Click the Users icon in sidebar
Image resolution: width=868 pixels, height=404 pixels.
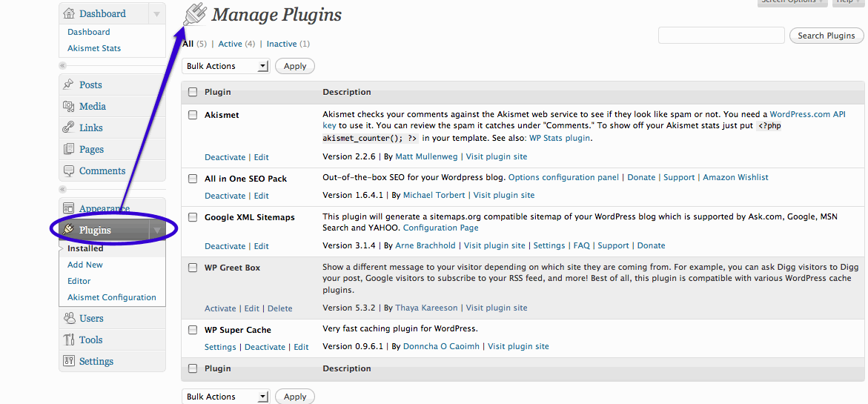coord(69,318)
